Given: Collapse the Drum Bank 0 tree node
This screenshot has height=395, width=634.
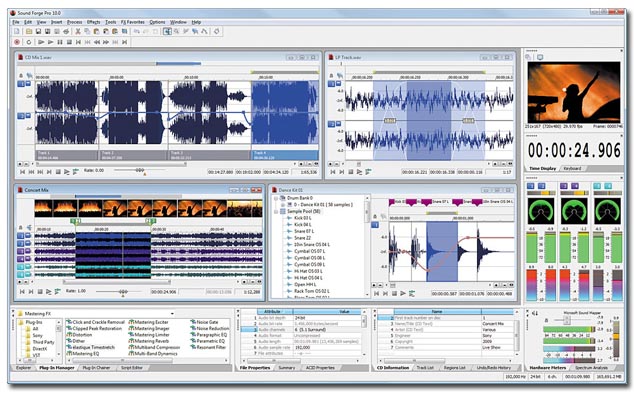Looking at the screenshot, I should pos(276,198).
